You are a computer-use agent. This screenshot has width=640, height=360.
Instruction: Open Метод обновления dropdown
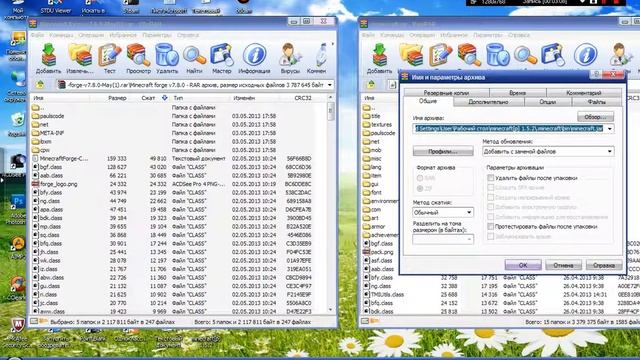(x=609, y=151)
